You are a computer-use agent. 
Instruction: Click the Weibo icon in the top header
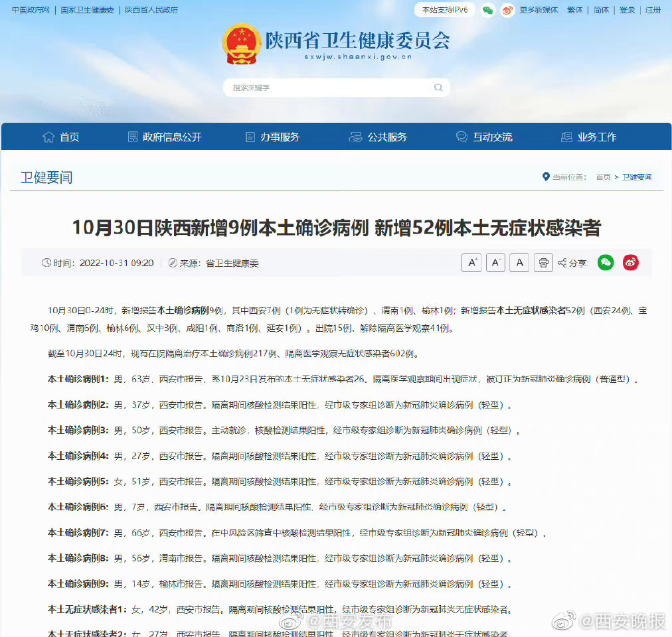pyautogui.click(x=507, y=10)
